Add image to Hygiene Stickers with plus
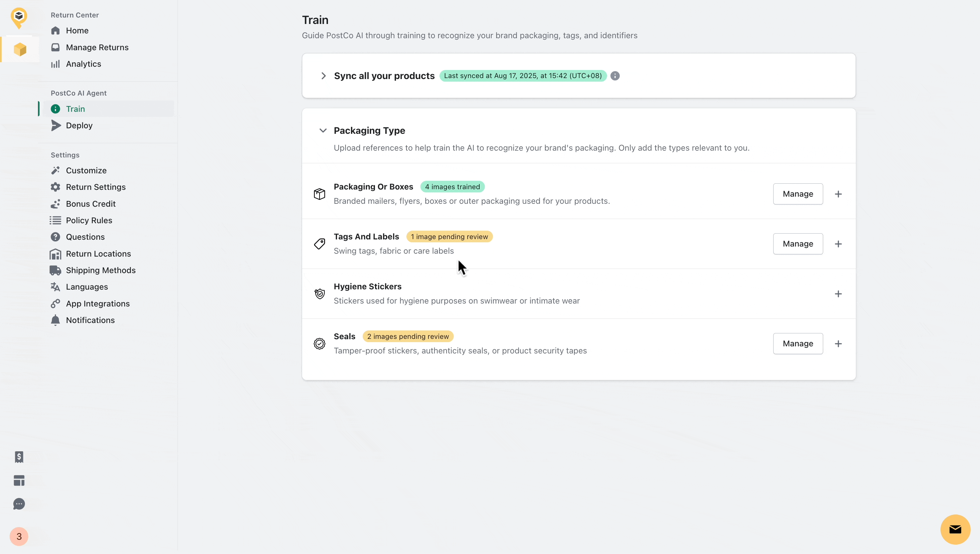The height and width of the screenshot is (554, 980). pyautogui.click(x=838, y=294)
